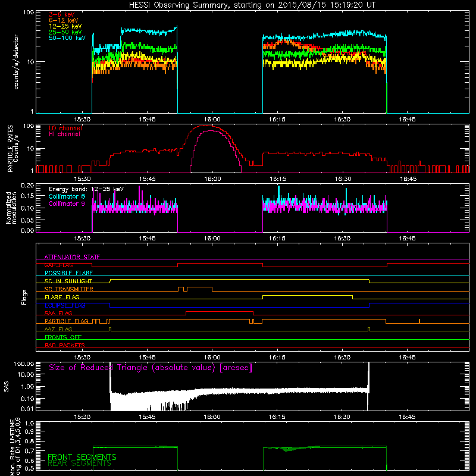Viewport: 476px width, 476px height.
Task: Select the "Collimator 9" legend label
Action: (x=67, y=203)
